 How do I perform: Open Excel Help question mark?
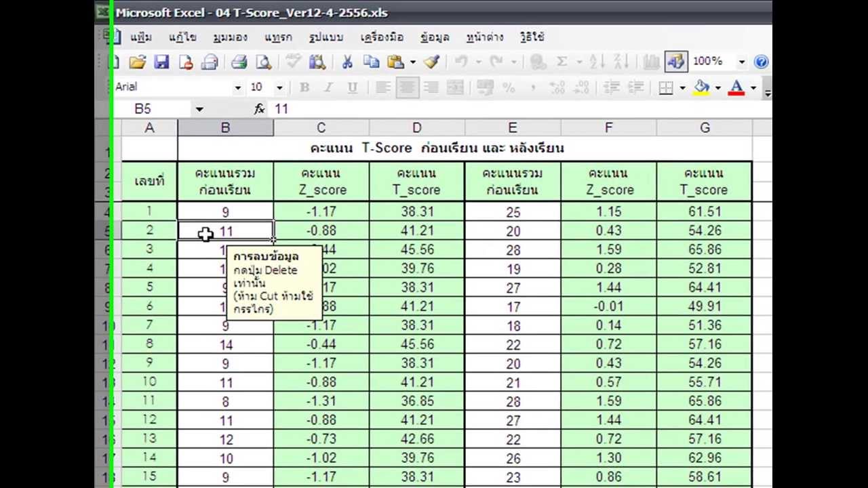pos(761,62)
